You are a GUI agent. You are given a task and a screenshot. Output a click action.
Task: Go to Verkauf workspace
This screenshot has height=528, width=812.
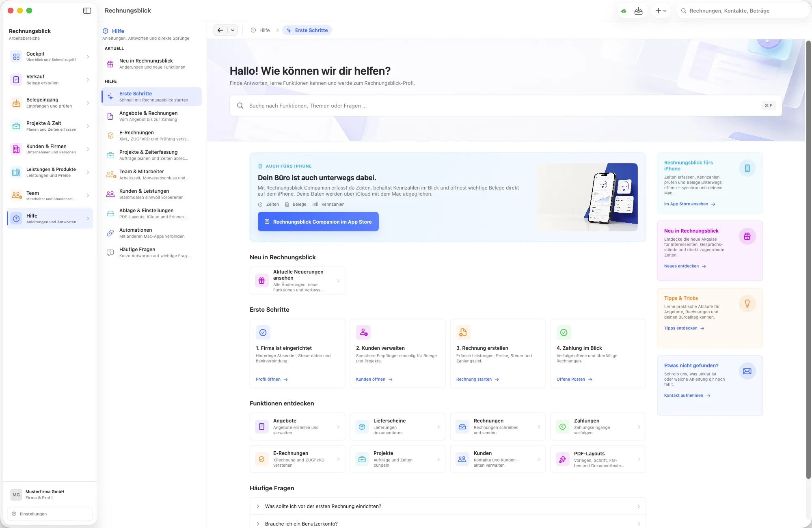50,80
